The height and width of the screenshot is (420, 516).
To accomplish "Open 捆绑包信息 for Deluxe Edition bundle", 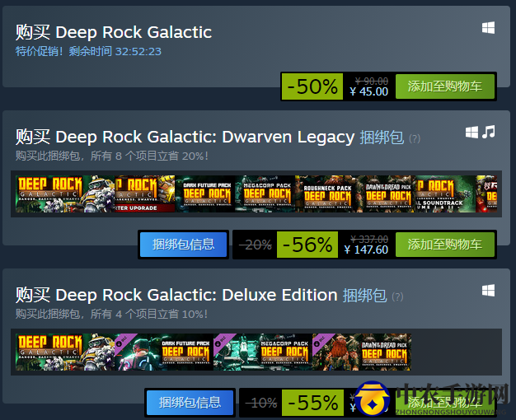I will click(190, 403).
